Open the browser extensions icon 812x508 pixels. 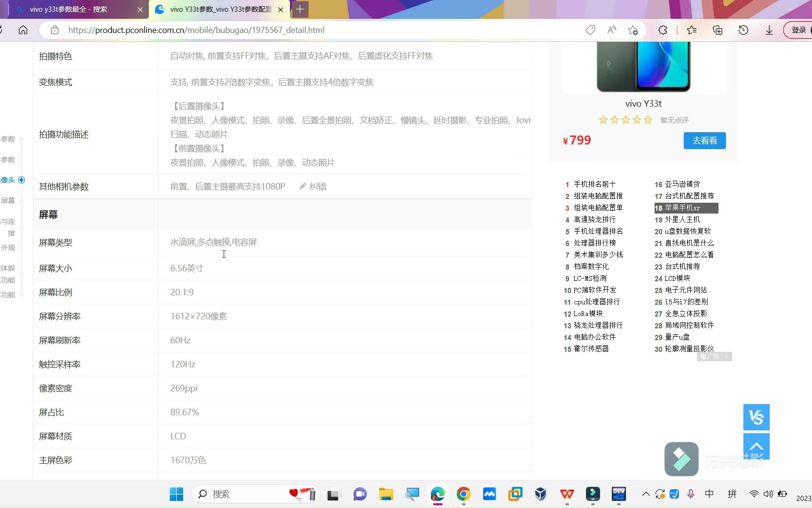point(663,30)
